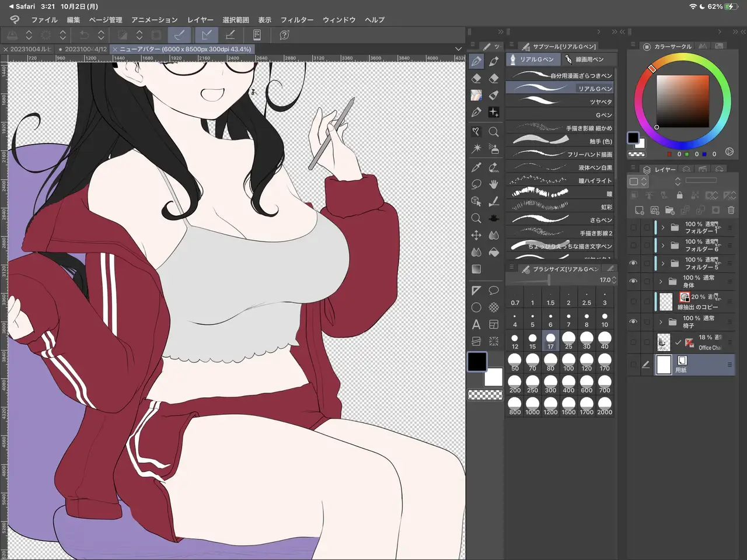This screenshot has width=747, height=560.
Task: Click the undo arrow in command bar
Action: point(84,35)
